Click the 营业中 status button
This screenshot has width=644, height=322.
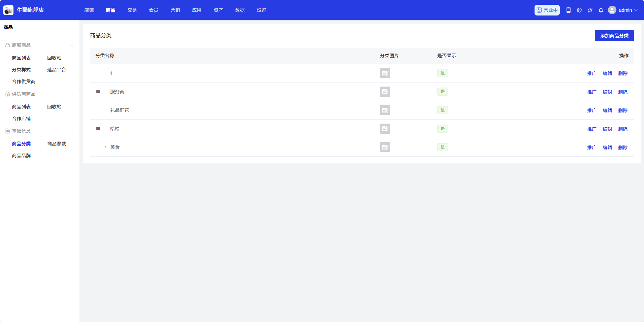point(547,10)
